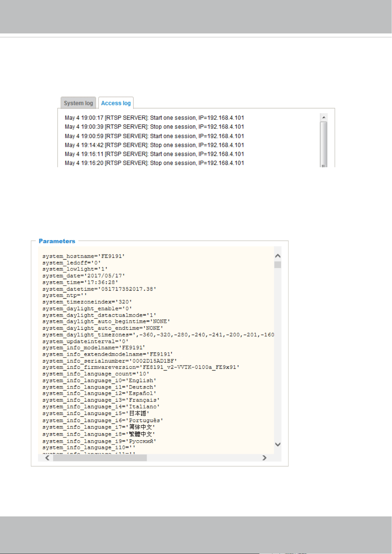Click the system_daylight_timezones parameter line

[x=158, y=335]
